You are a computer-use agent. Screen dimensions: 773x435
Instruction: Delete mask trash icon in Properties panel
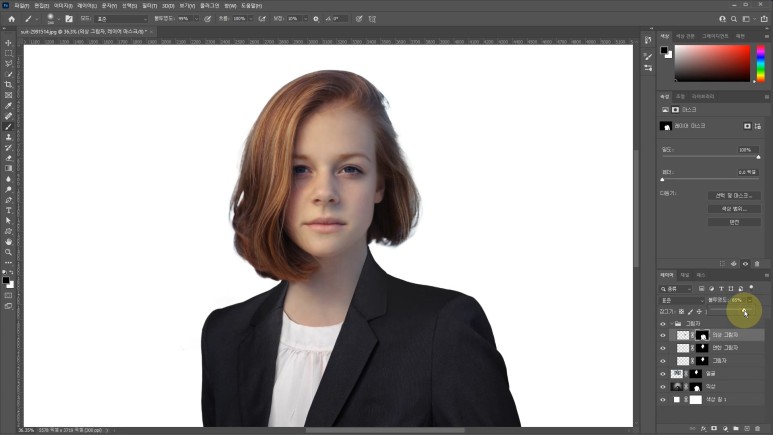(757, 264)
